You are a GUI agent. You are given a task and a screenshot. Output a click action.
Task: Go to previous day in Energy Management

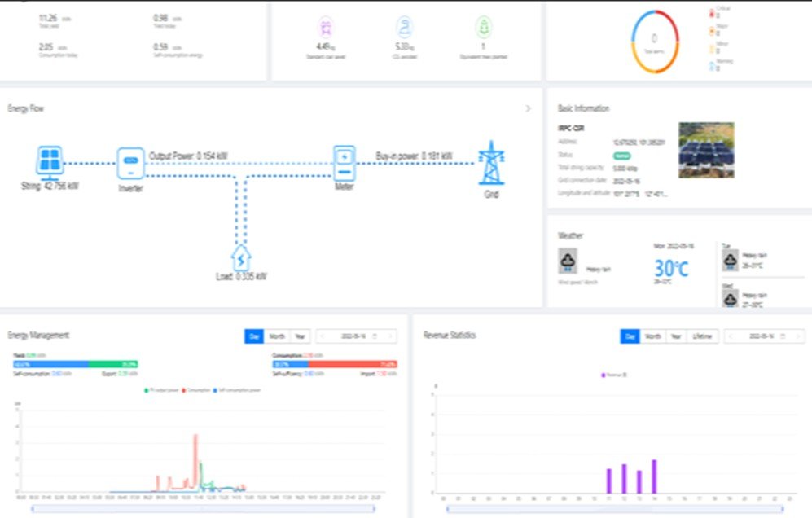(323, 336)
